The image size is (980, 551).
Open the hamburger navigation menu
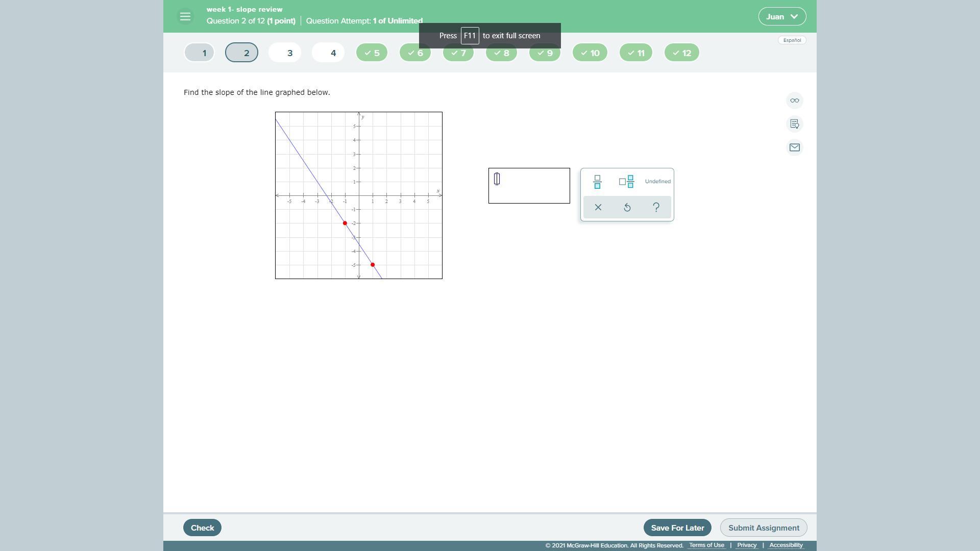(185, 16)
